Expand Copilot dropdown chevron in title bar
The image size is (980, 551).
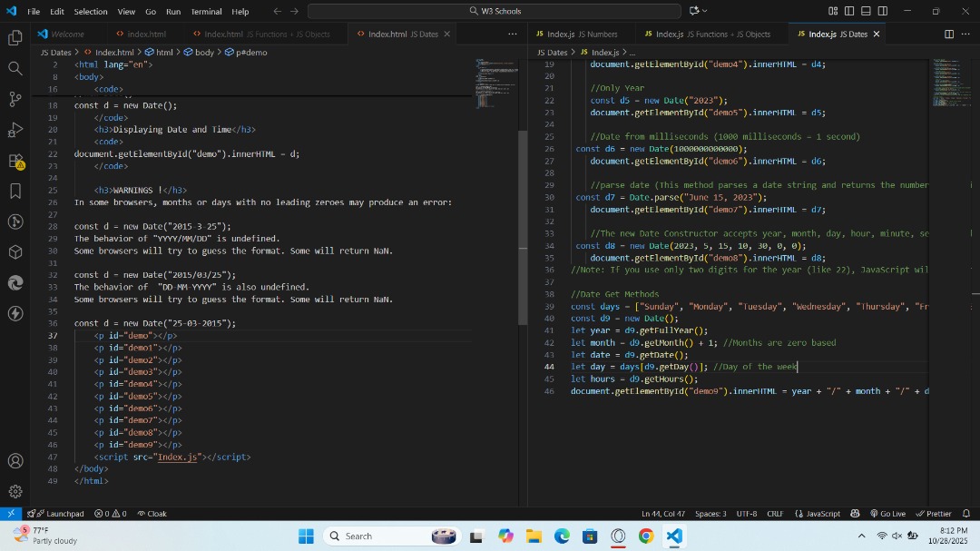(x=705, y=11)
